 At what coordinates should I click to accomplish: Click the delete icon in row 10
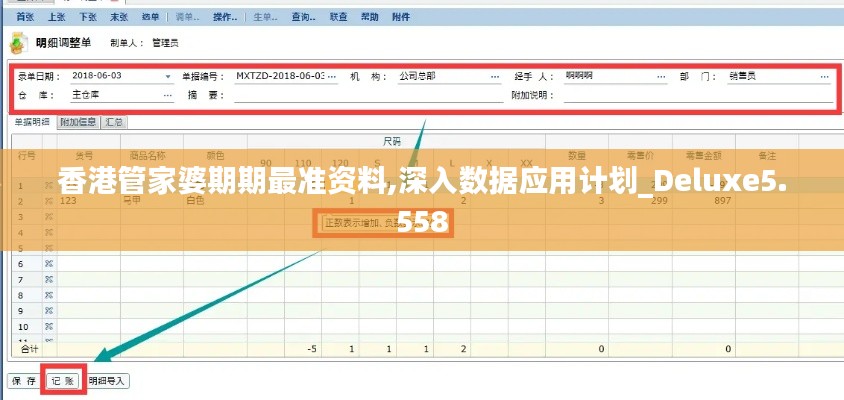pos(49,326)
